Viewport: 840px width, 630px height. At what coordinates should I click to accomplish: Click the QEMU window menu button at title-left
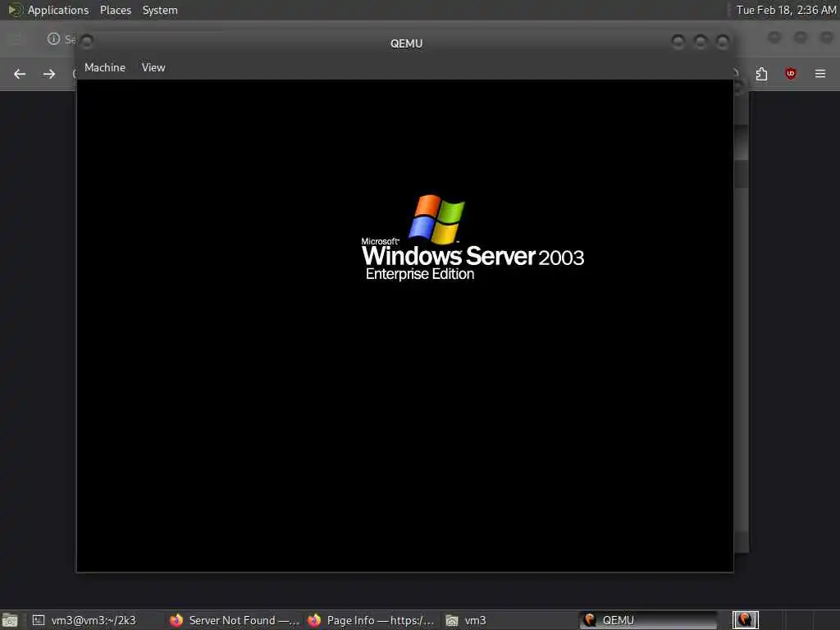[87, 41]
